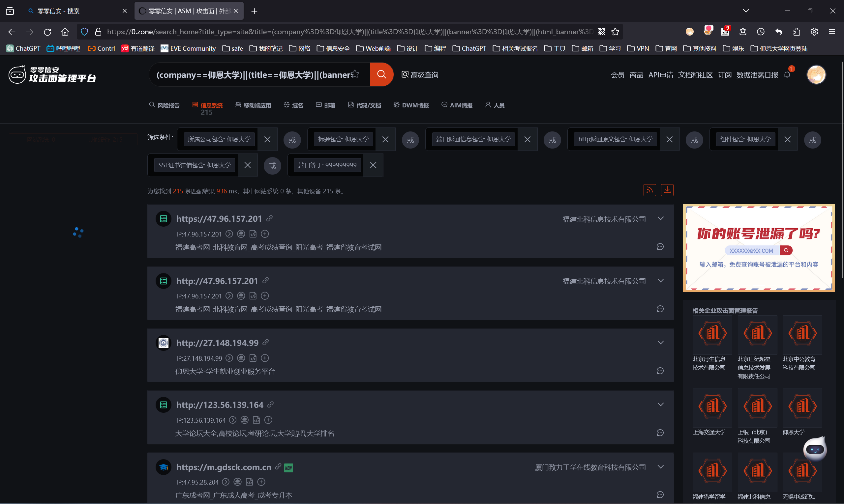Viewport: 844px width, 504px height.
Task: Click globe icon beside IP:47.96.157.201 under http result
Action: coord(241,296)
